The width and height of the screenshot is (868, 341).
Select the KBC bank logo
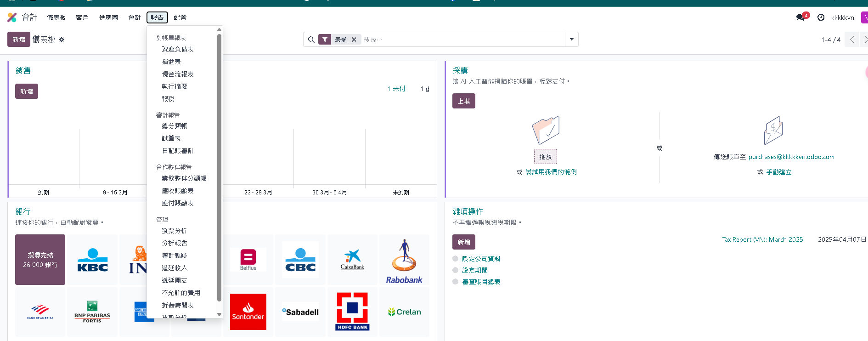tap(92, 260)
